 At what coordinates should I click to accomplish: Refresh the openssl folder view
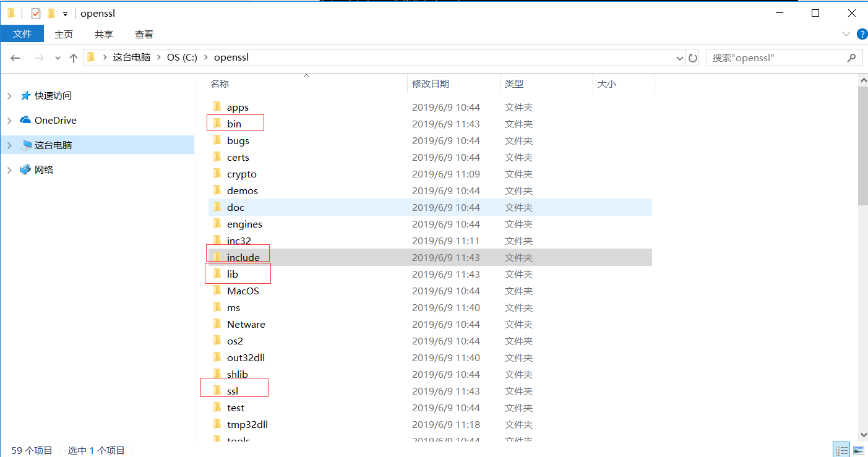pyautogui.click(x=693, y=58)
